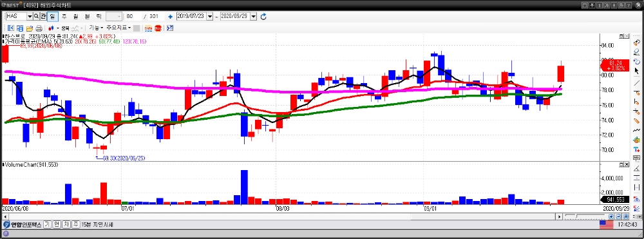The image size is (644, 239).
Task: Toggle daily chart period 일
Action: [x=53, y=16]
